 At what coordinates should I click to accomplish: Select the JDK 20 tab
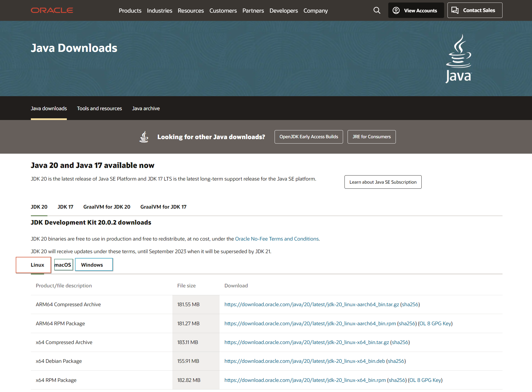tap(39, 207)
